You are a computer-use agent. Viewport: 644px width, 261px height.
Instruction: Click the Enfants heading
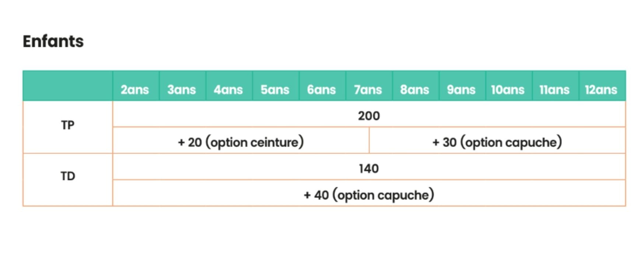tap(53, 41)
